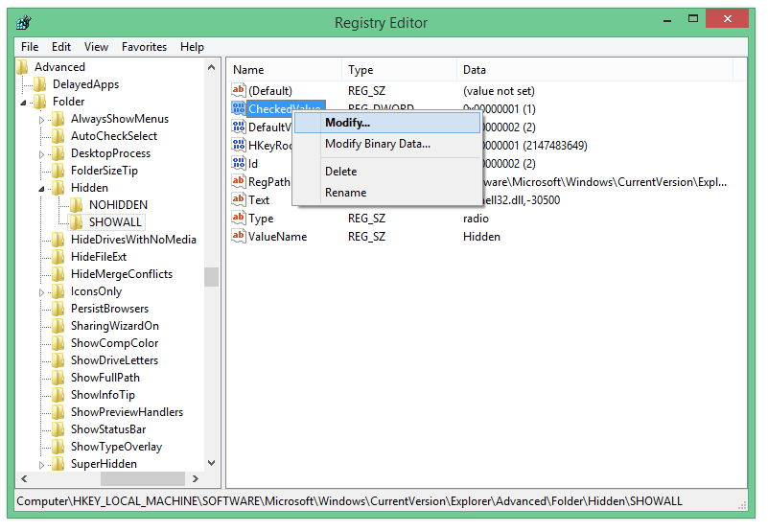The width and height of the screenshot is (768, 532).
Task: Click the DWORD icon beside DefaultValue entry
Action: [x=239, y=127]
